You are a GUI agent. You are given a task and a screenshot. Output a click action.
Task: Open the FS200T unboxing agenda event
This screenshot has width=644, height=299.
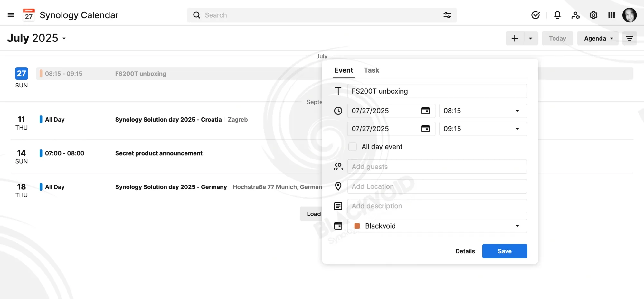pyautogui.click(x=179, y=74)
